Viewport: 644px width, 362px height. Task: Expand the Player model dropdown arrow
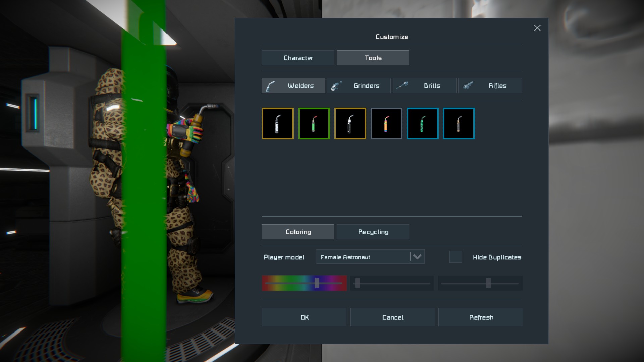pyautogui.click(x=417, y=257)
